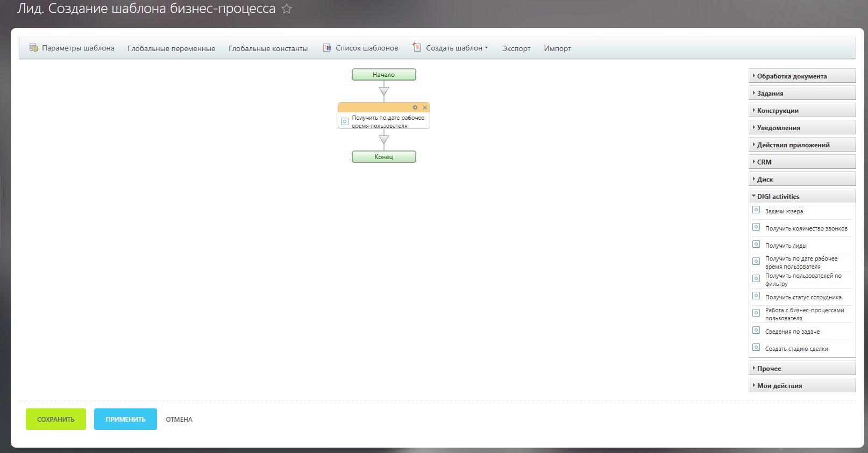This screenshot has height=453, width=868.
Task: Click the Параметры шаблона icon in toolbar
Action: click(34, 48)
